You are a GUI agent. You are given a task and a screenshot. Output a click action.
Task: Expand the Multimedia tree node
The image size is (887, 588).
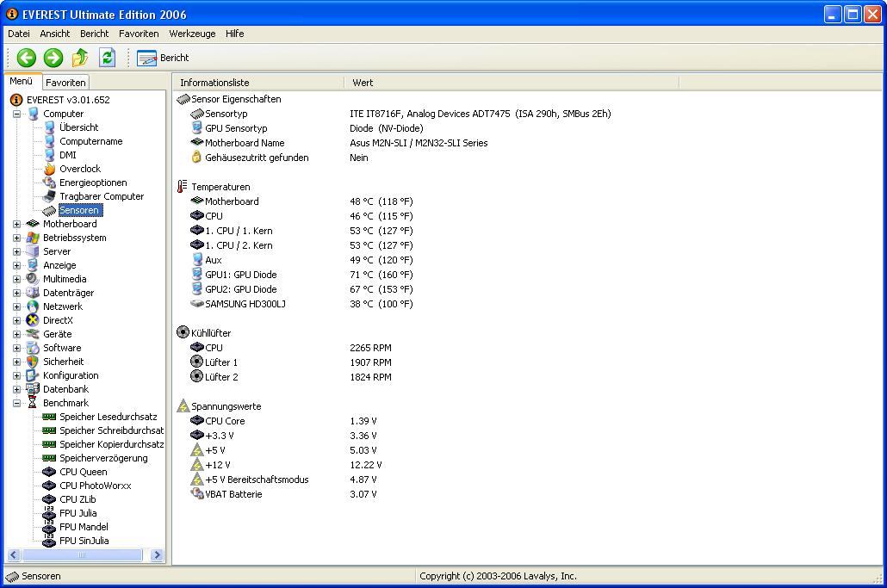point(17,279)
